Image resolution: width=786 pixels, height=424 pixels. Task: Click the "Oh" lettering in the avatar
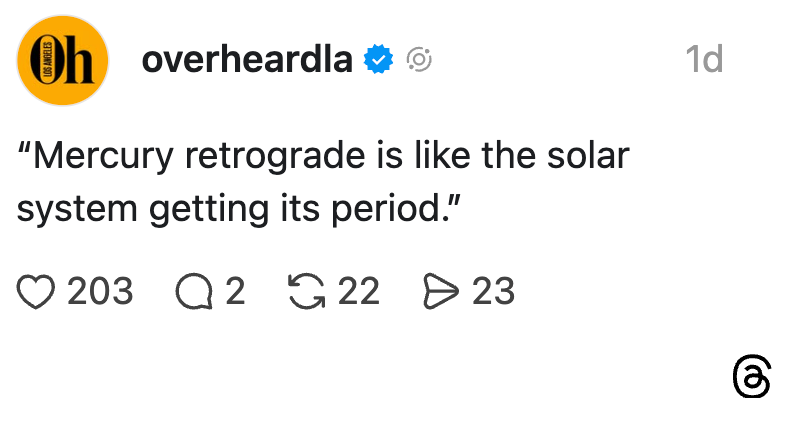72,61
